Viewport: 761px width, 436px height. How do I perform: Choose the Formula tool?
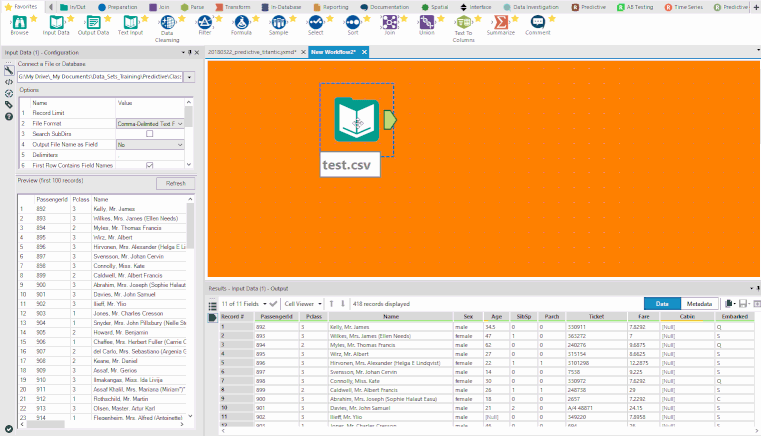point(241,22)
